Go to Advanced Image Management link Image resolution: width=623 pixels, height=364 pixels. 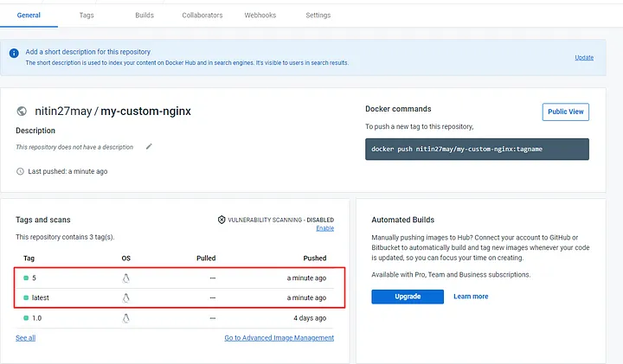coord(279,338)
